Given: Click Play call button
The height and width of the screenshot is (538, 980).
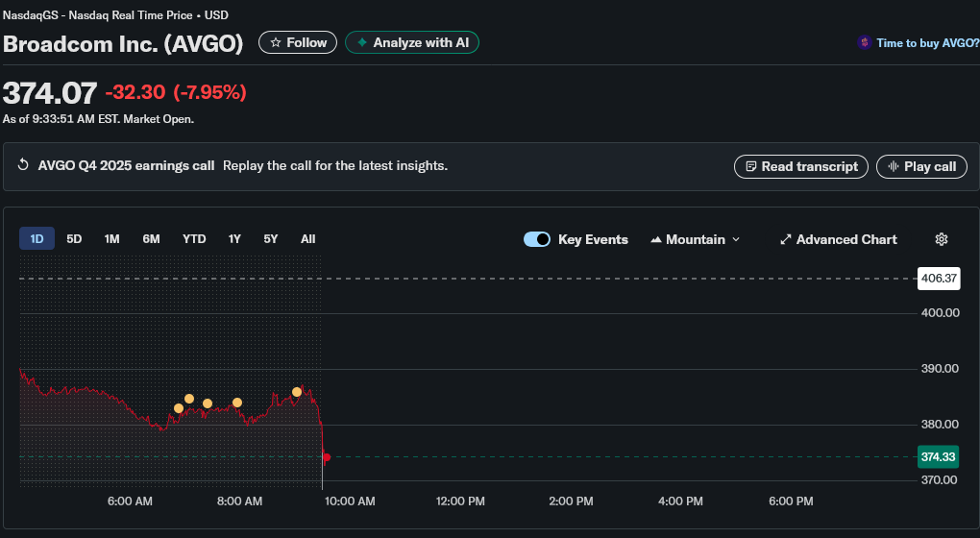Looking at the screenshot, I should pyautogui.click(x=922, y=166).
